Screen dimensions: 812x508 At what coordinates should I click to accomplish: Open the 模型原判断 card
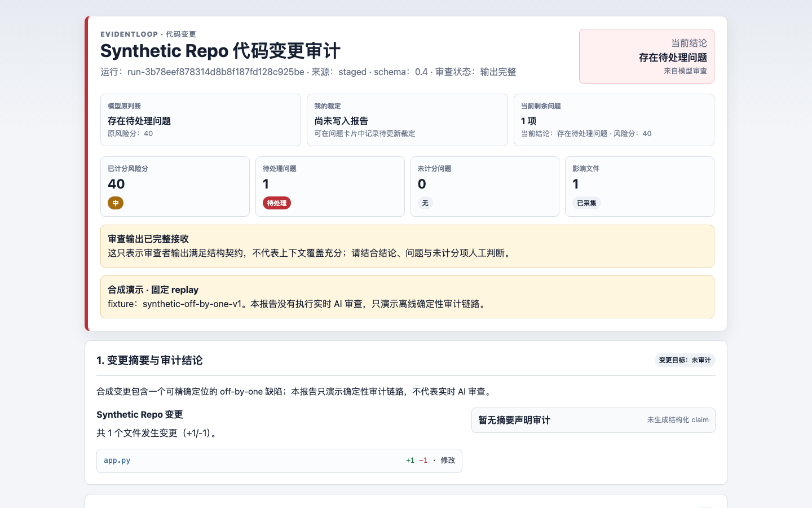click(200, 120)
